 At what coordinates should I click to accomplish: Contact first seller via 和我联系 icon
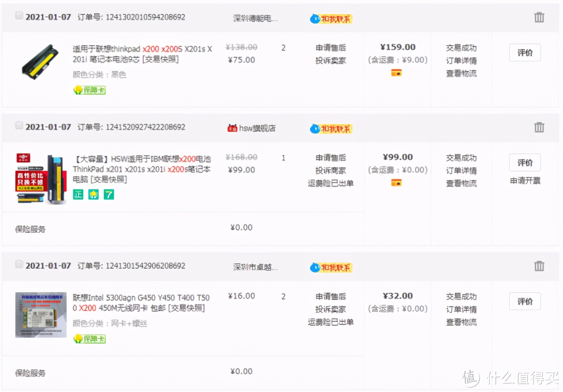click(x=331, y=19)
